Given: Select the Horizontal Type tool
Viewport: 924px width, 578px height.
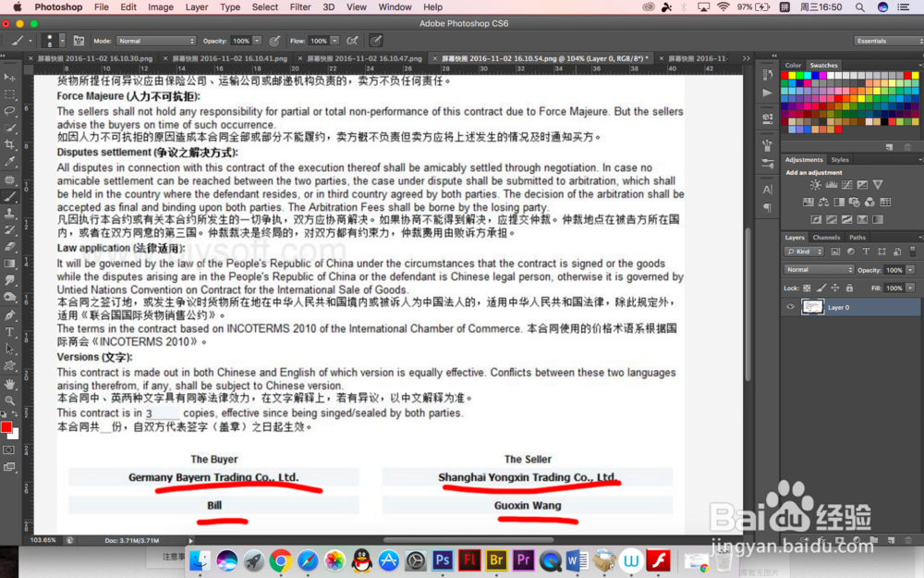Looking at the screenshot, I should (x=10, y=332).
